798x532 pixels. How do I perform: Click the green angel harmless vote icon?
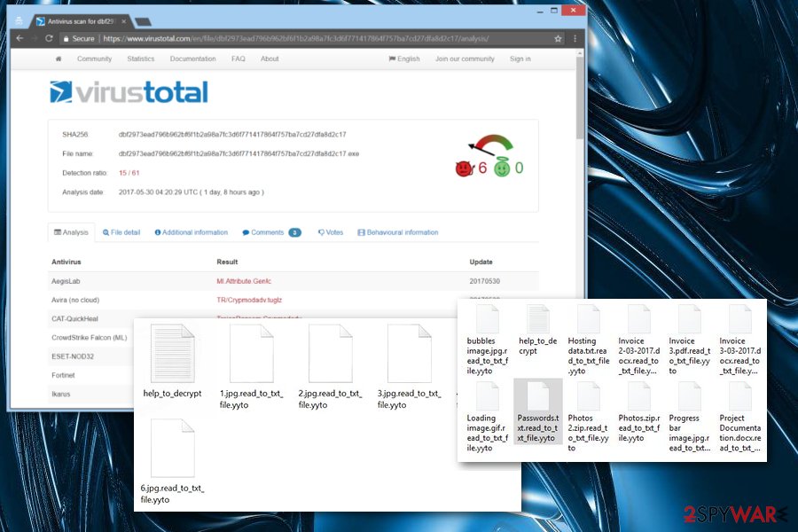(502, 168)
